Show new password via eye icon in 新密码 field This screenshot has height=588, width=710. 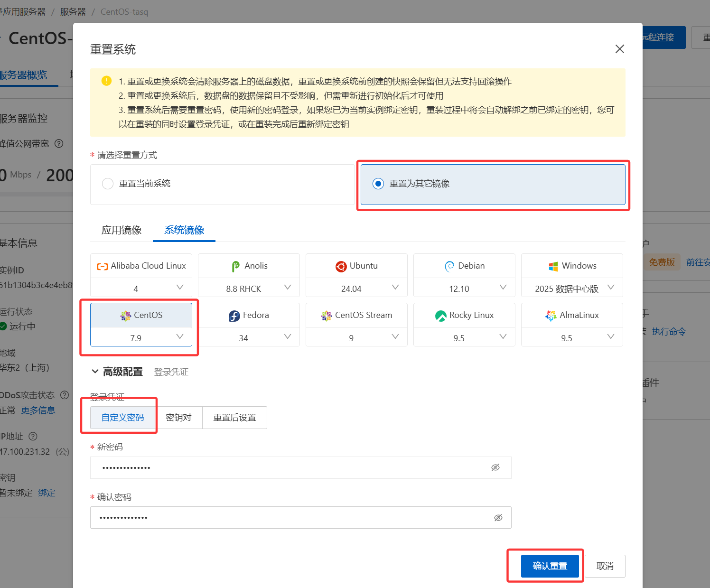(495, 467)
